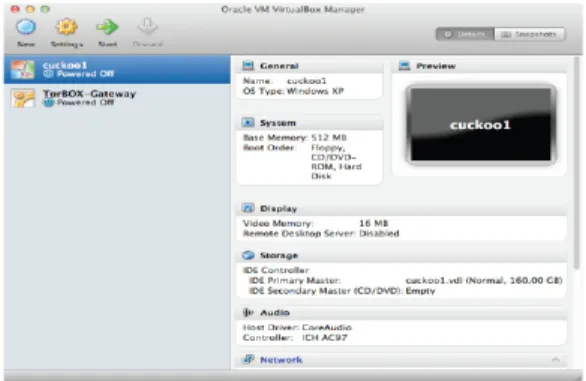Image resolution: width=586 pixels, height=381 pixels.
Task: Click Host Driver CoreAudio value
Action: pos(327,328)
